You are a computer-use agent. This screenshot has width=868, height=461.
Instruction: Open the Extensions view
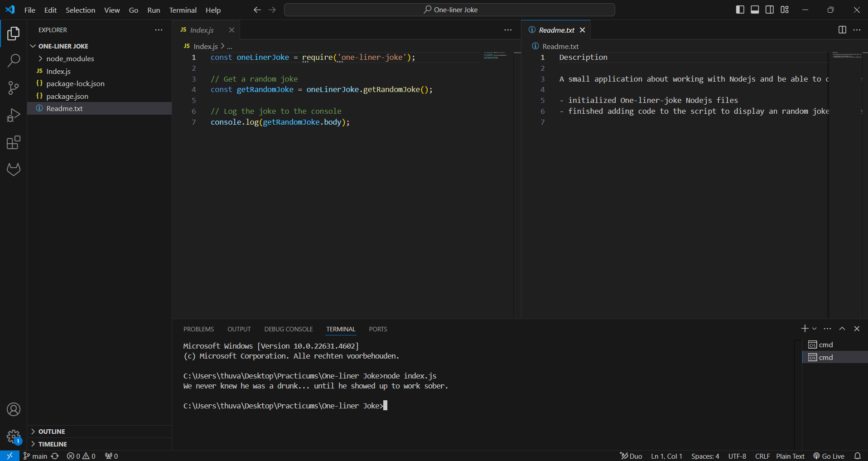[14, 143]
